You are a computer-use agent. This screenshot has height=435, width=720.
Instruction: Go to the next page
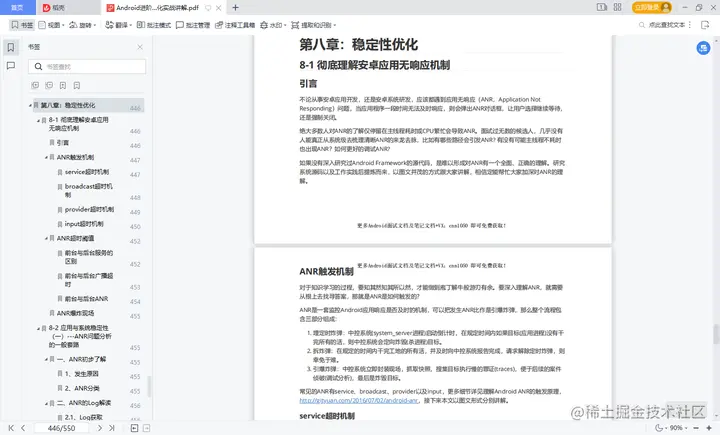(100, 428)
